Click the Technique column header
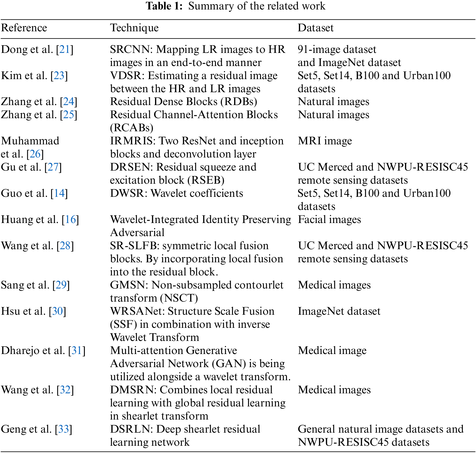Viewport: 476px width, 453px height. (134, 28)
